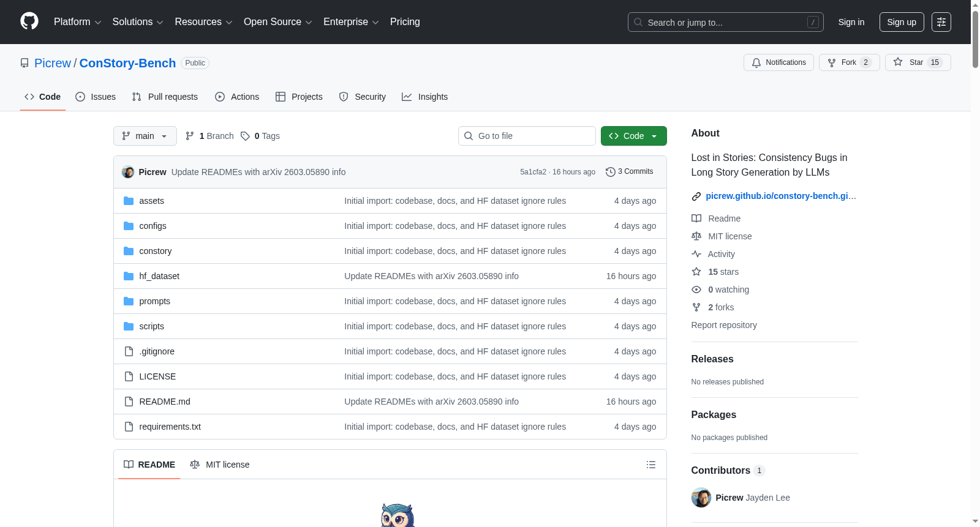Image resolution: width=980 pixels, height=527 pixels.
Task: Click Picrew's avatar in the commit bar
Action: (128, 172)
